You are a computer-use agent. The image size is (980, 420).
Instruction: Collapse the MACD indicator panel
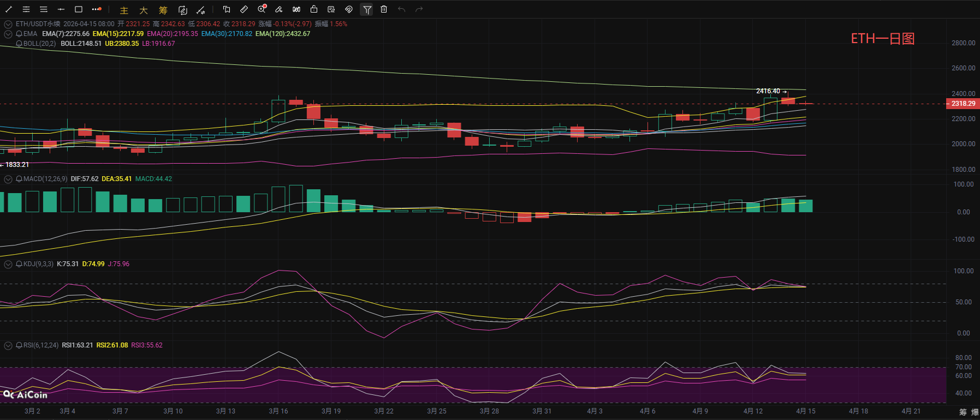(x=8, y=179)
